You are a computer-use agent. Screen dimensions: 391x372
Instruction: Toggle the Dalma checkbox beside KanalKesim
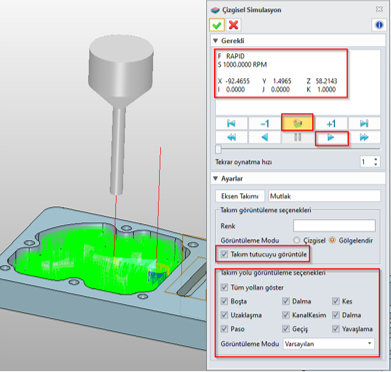[x=336, y=315]
